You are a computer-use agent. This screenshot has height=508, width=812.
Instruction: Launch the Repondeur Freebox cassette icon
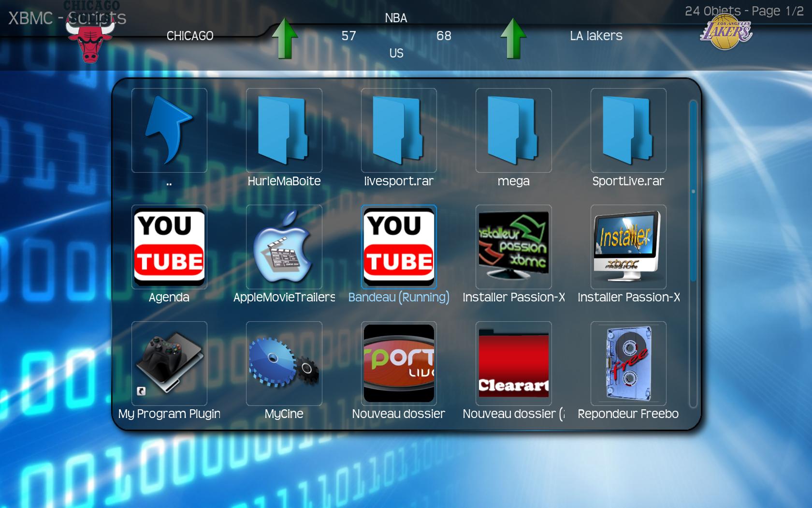tap(628, 363)
